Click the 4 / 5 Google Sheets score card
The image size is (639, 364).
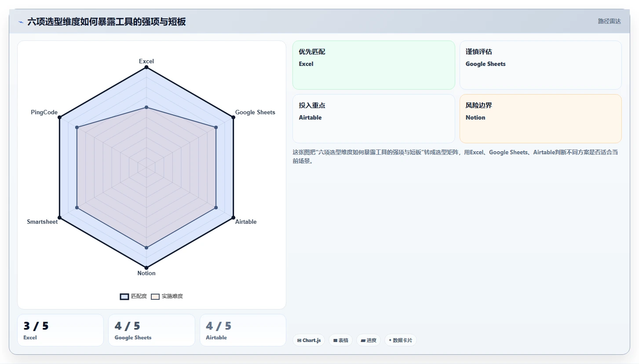(x=152, y=330)
